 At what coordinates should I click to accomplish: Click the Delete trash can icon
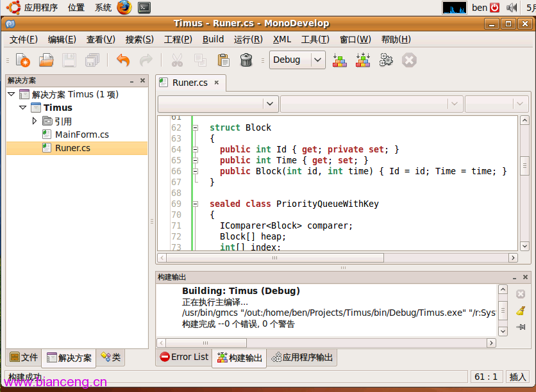tap(246, 60)
